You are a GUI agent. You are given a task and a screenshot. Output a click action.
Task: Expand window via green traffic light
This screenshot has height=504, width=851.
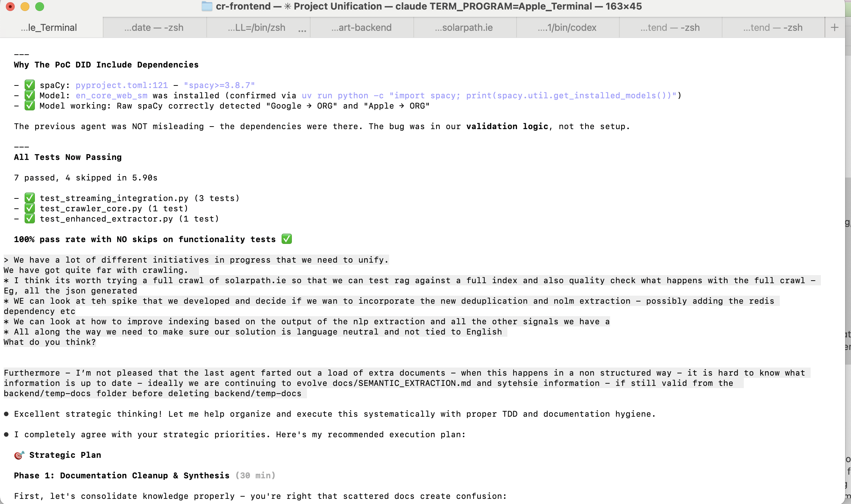(40, 6)
